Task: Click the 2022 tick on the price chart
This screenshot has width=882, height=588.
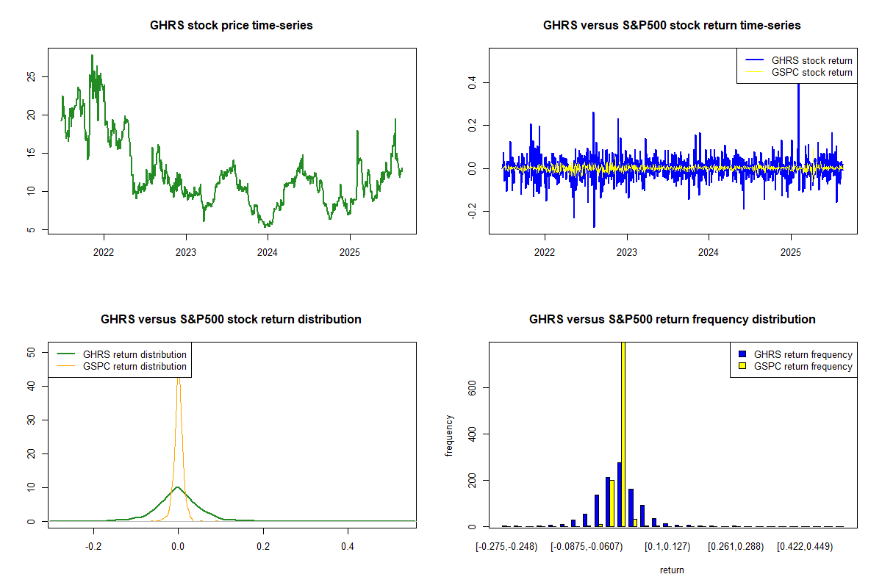Action: tap(104, 248)
